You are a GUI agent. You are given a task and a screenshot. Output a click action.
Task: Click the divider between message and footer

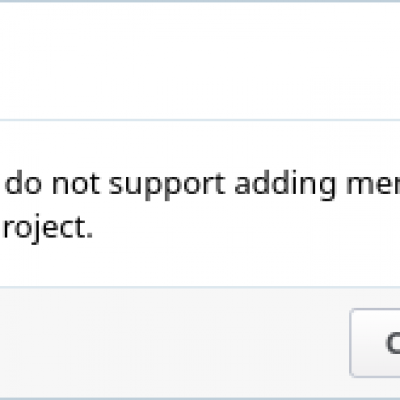200,287
